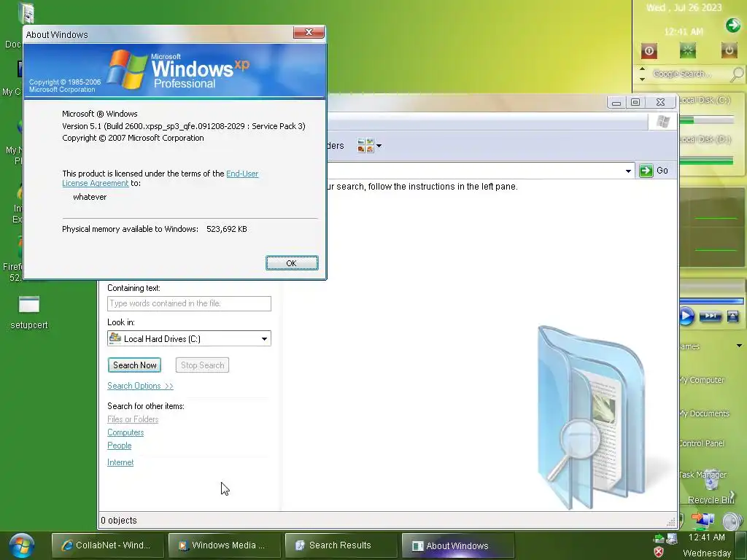Play media in the sidebar player gadget
The height and width of the screenshot is (560, 747).
pos(686,316)
